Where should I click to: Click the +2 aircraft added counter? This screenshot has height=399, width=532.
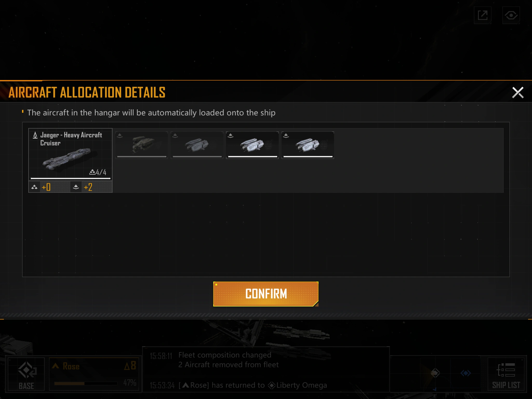click(88, 187)
